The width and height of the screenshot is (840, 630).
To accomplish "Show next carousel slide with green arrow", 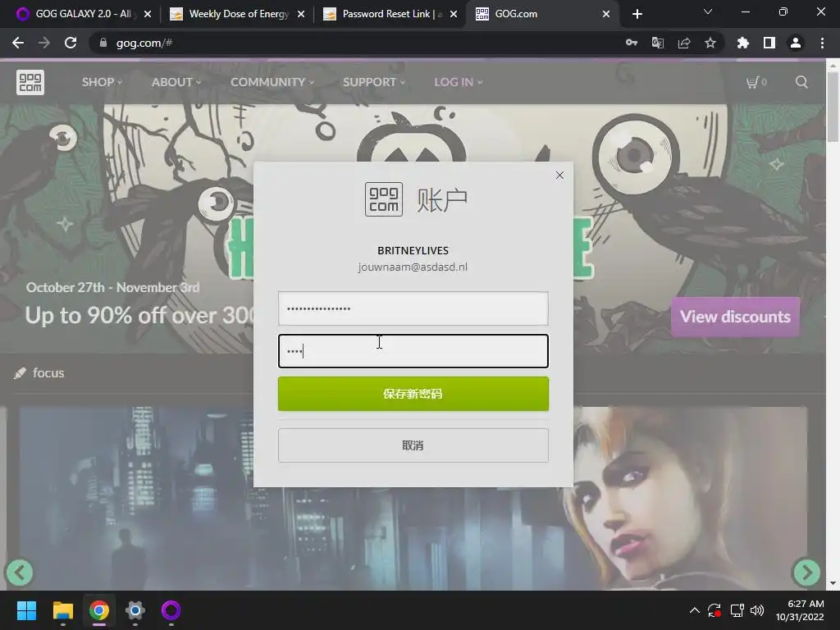I will tap(806, 573).
